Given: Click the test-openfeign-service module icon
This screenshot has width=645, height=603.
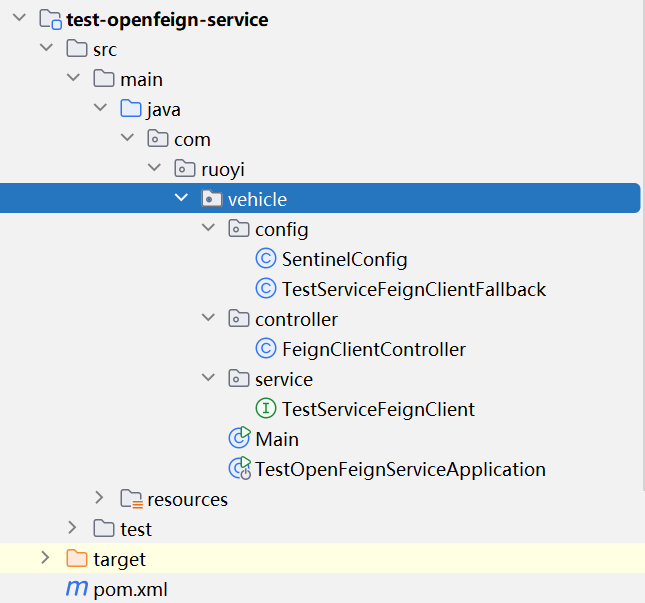Looking at the screenshot, I should click(50, 19).
